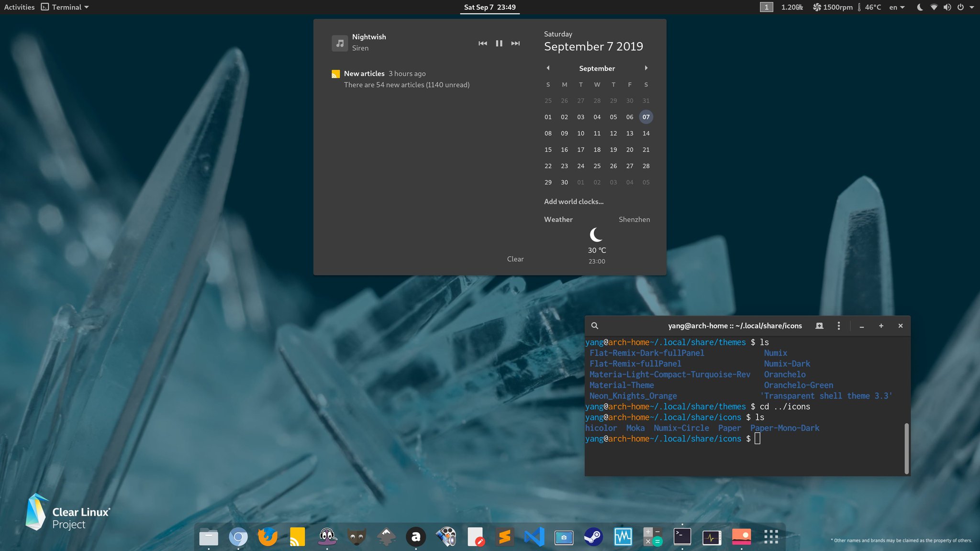Open Steam from the dock
This screenshot has width=980, height=551.
594,537
